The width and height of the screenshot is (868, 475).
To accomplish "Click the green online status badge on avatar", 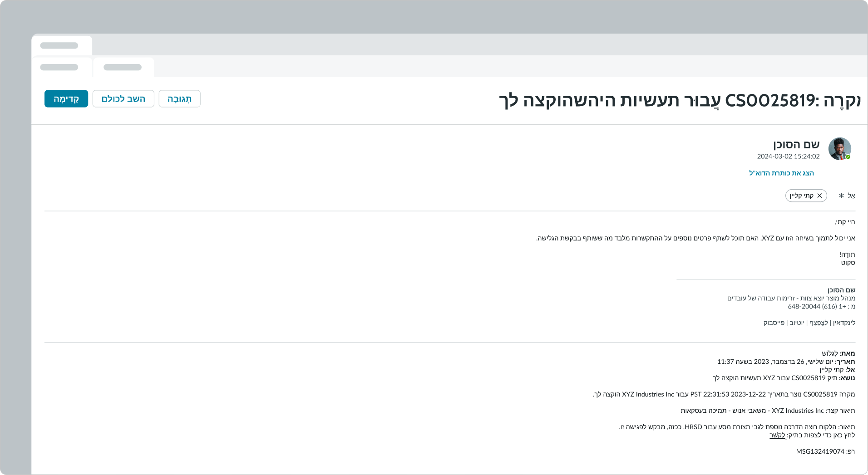I will [848, 157].
